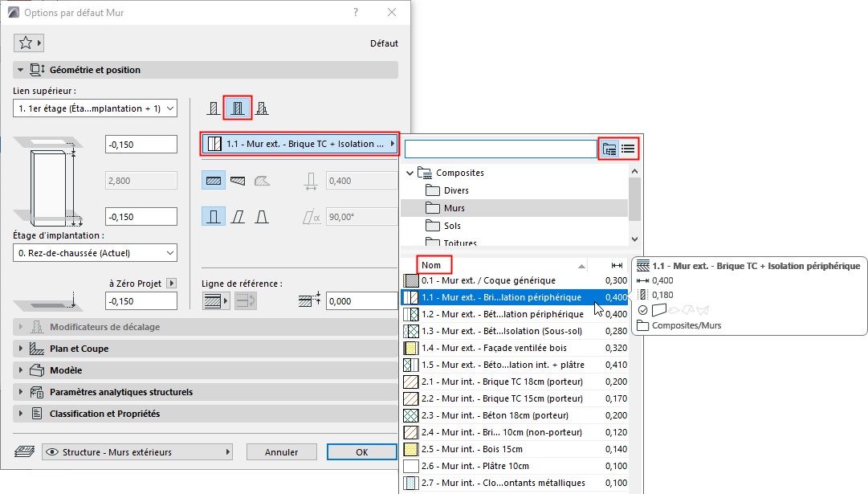Select 1.5 - Mur ext. isolation int. + plâtre
The image size is (868, 494).
click(x=515, y=365)
